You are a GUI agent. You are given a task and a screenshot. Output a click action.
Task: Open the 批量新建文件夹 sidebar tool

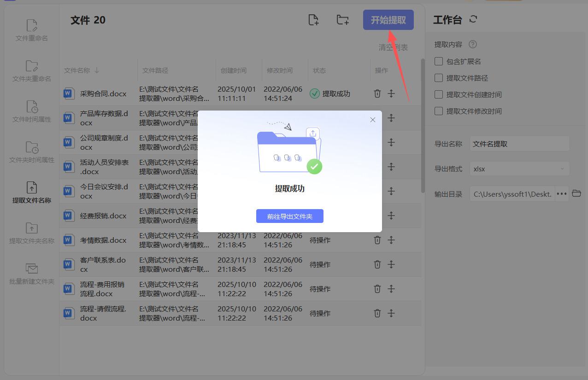tap(31, 274)
